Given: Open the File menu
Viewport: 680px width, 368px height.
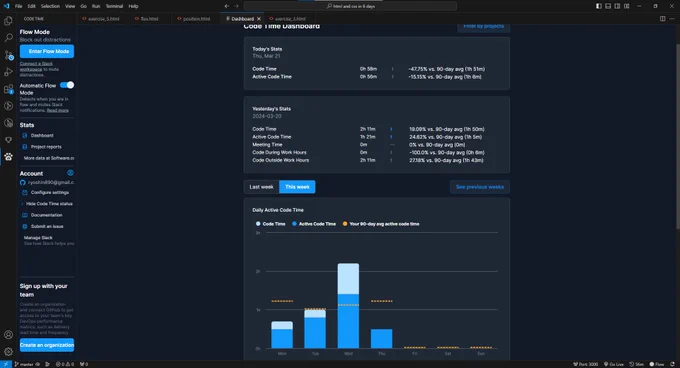Looking at the screenshot, I should [18, 6].
